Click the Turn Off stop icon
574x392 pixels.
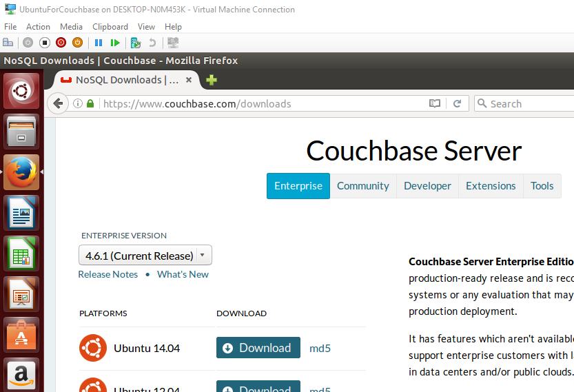[45, 43]
